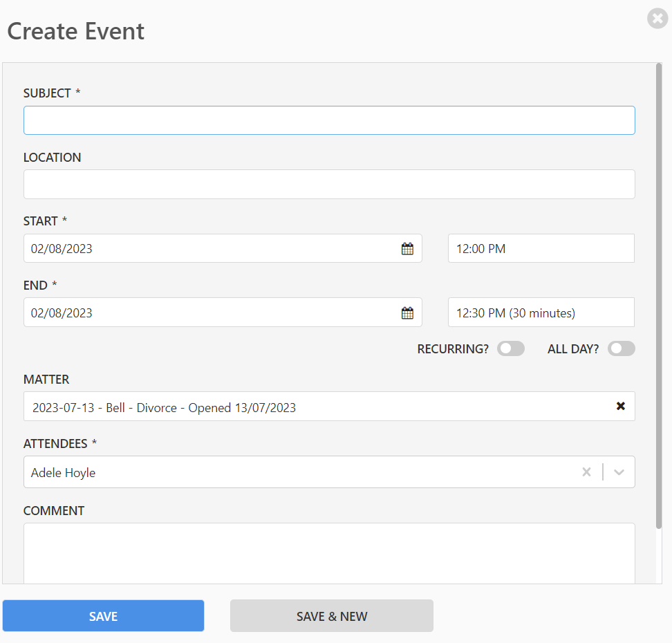
Task: Open the End date calendar picker icon
Action: (x=407, y=313)
